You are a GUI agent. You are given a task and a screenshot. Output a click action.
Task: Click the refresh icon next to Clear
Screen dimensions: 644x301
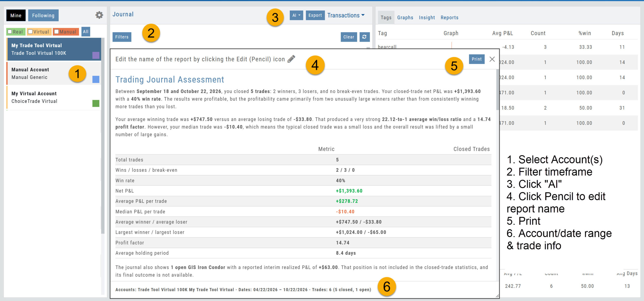364,37
